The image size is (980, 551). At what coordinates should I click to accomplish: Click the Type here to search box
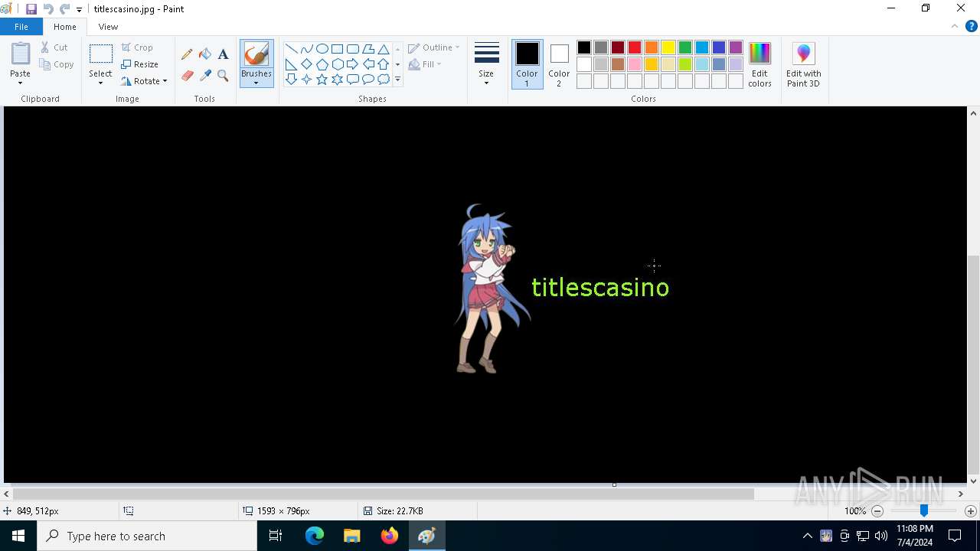(x=147, y=536)
